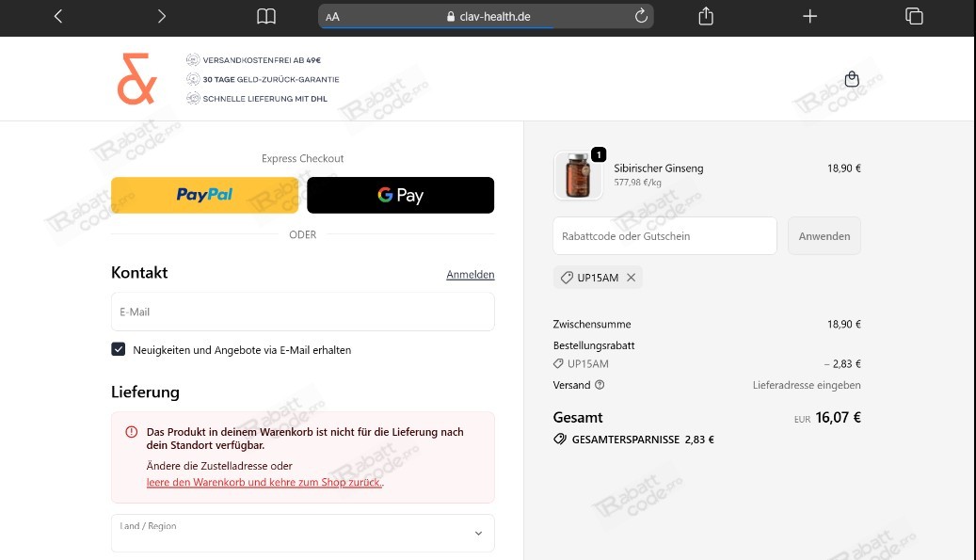Click the leere den Warenkorb link

click(x=264, y=482)
